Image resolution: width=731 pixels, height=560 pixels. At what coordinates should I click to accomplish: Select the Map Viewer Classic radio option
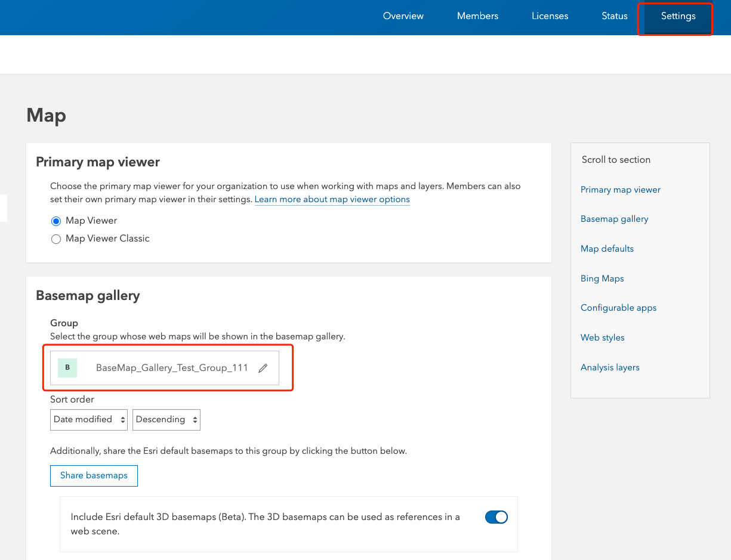56,239
